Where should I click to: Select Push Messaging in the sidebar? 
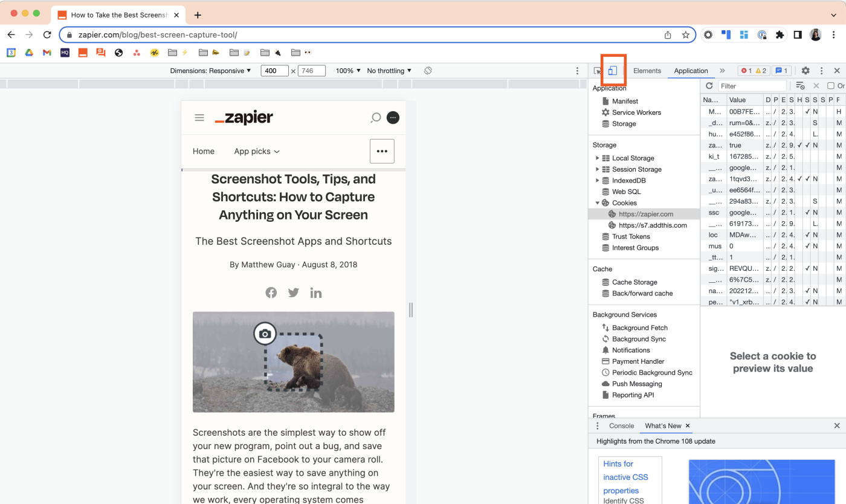(x=637, y=384)
